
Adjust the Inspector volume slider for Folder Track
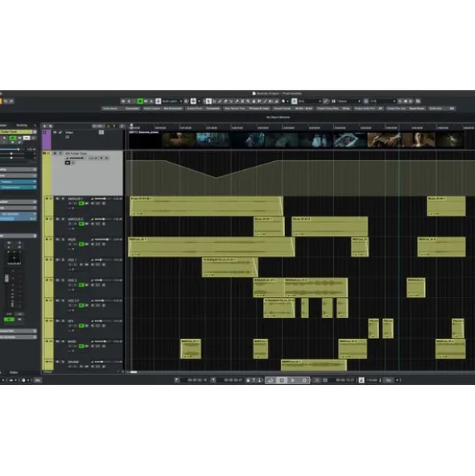pyautogui.click(x=13, y=149)
